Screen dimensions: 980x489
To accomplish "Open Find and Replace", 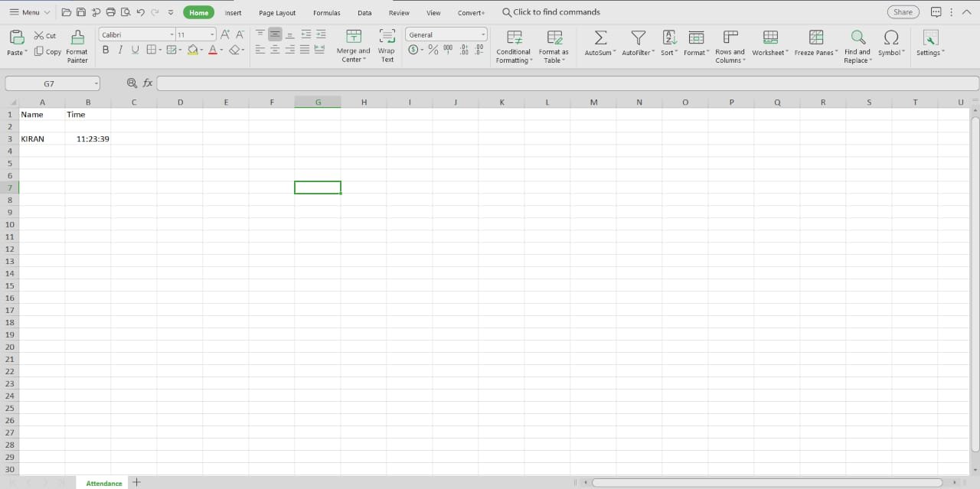I will [x=857, y=37].
